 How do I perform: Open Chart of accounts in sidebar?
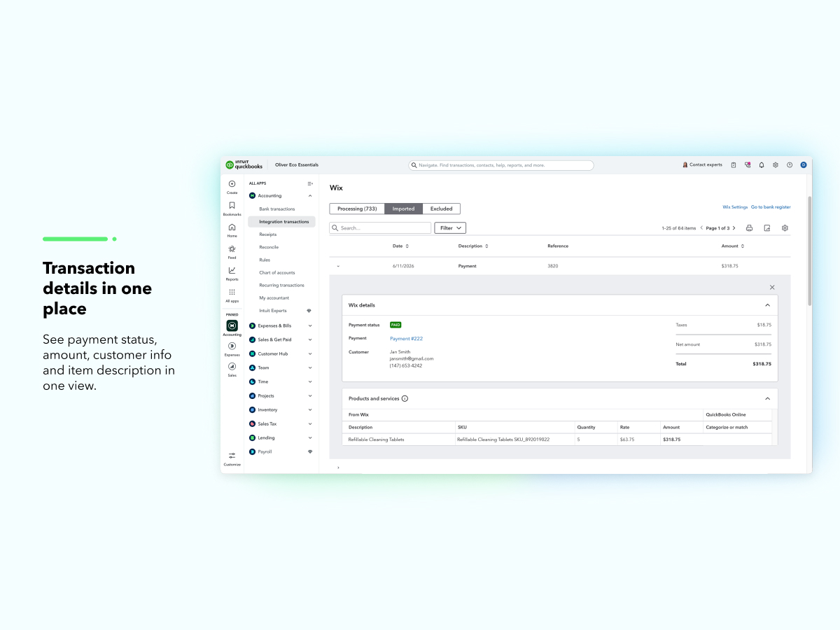click(277, 272)
